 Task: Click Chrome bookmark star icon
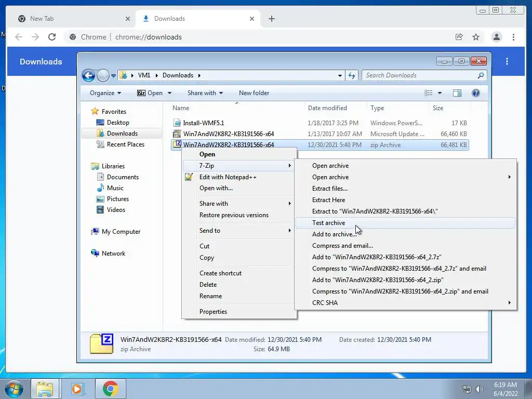click(x=476, y=37)
